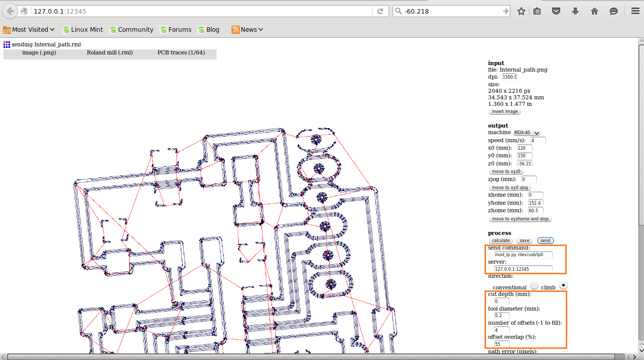
Task: Click the offset overlap (%) field
Action: click(x=502, y=344)
